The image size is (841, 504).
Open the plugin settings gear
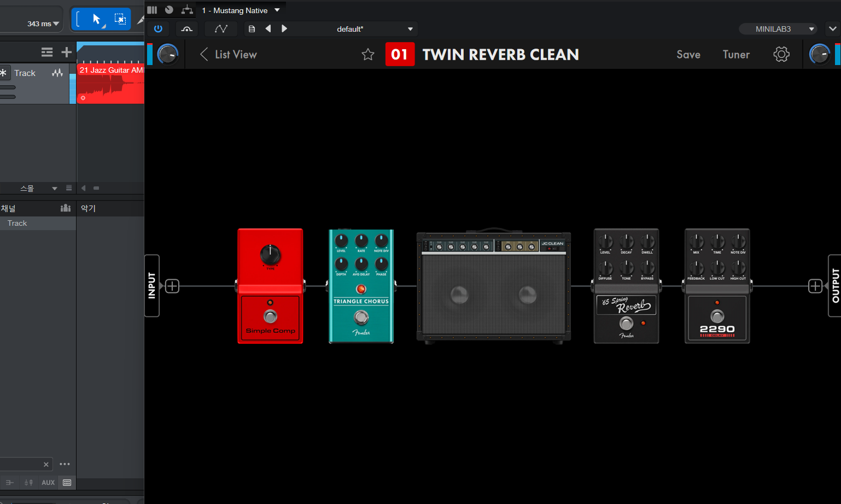pos(781,54)
